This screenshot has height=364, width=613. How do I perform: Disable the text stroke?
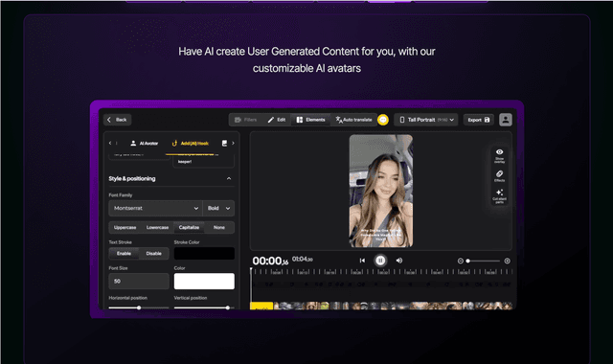(x=153, y=253)
